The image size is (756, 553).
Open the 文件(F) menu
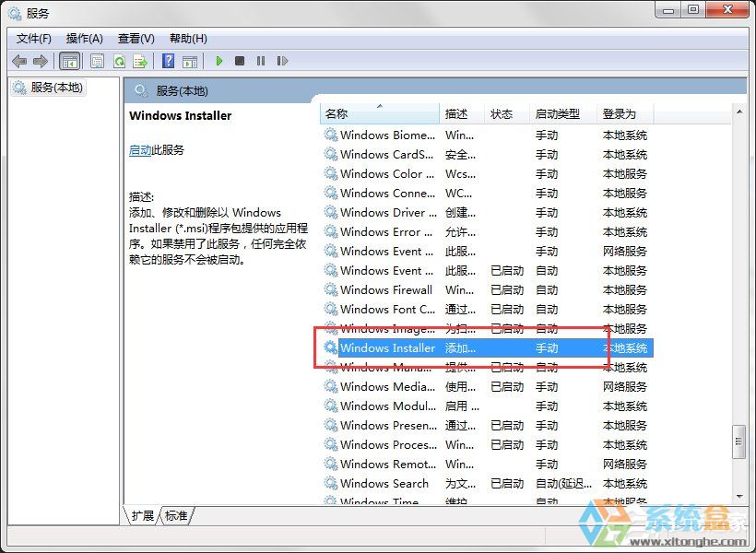pyautogui.click(x=34, y=39)
